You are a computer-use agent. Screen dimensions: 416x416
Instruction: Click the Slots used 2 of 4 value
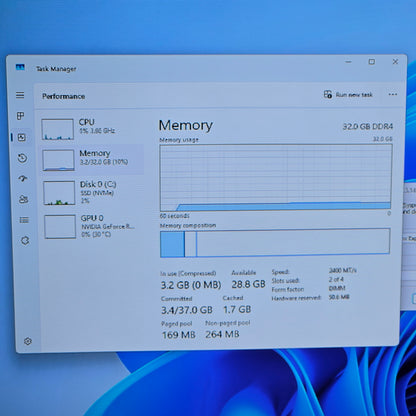[336, 279]
